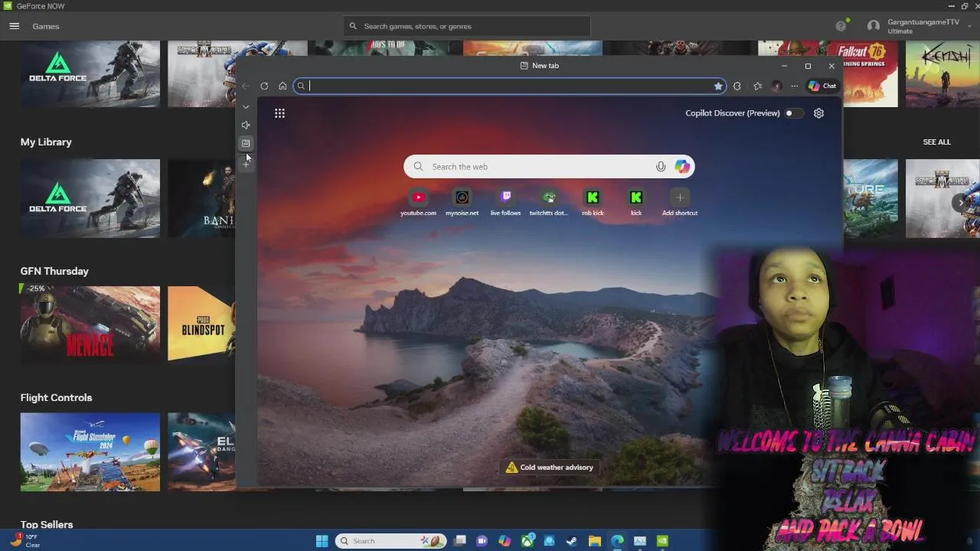This screenshot has width=980, height=551.
Task: Open Delta Force in My Library
Action: pos(90,198)
